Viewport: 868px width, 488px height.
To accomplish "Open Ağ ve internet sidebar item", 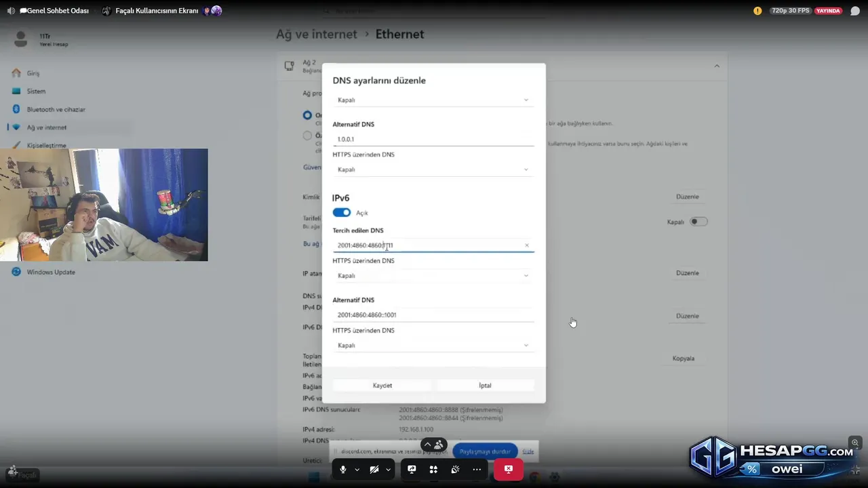I will point(47,127).
